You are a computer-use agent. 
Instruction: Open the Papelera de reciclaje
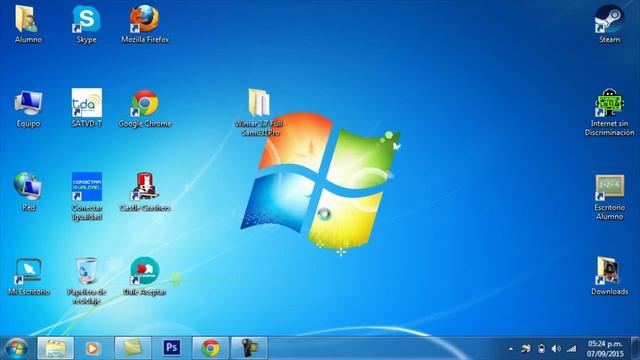(x=87, y=271)
